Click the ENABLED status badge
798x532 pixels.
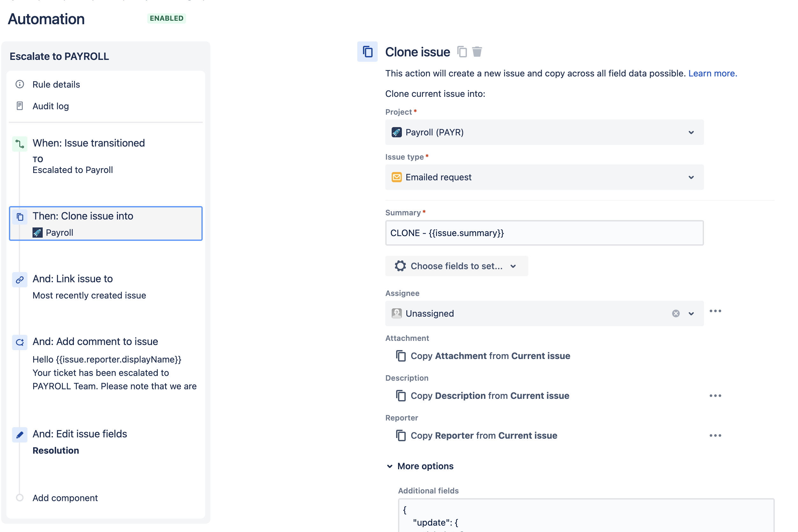pyautogui.click(x=166, y=18)
